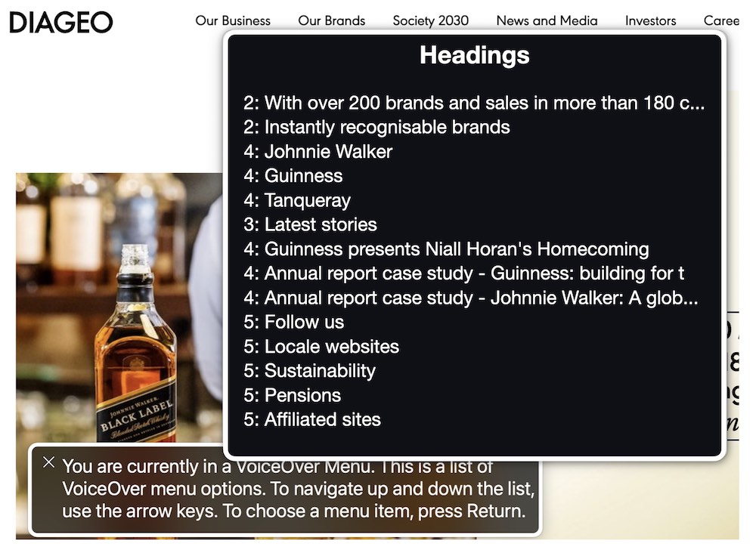The width and height of the screenshot is (756, 553).
Task: Jump to Locale websites heading
Action: [x=321, y=347]
